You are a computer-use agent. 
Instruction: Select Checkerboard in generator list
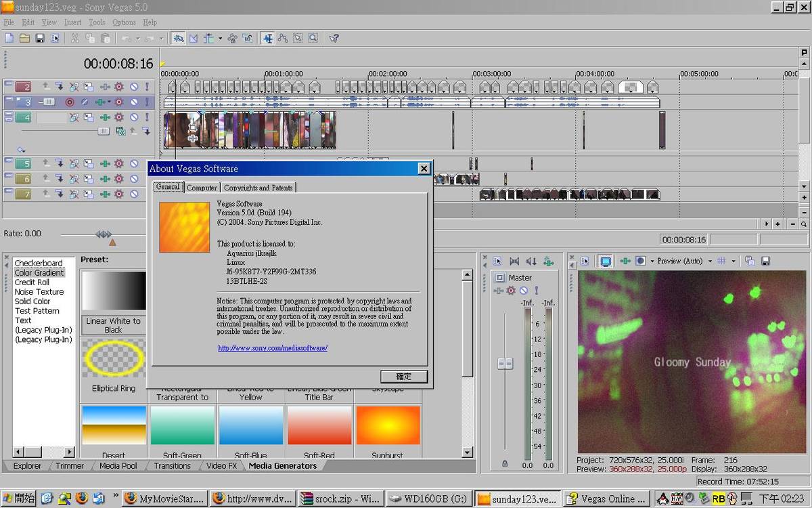point(39,263)
